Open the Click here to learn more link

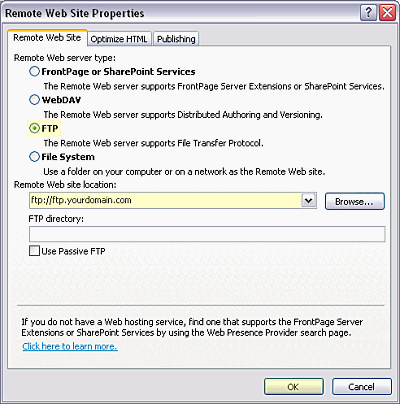click(x=70, y=347)
